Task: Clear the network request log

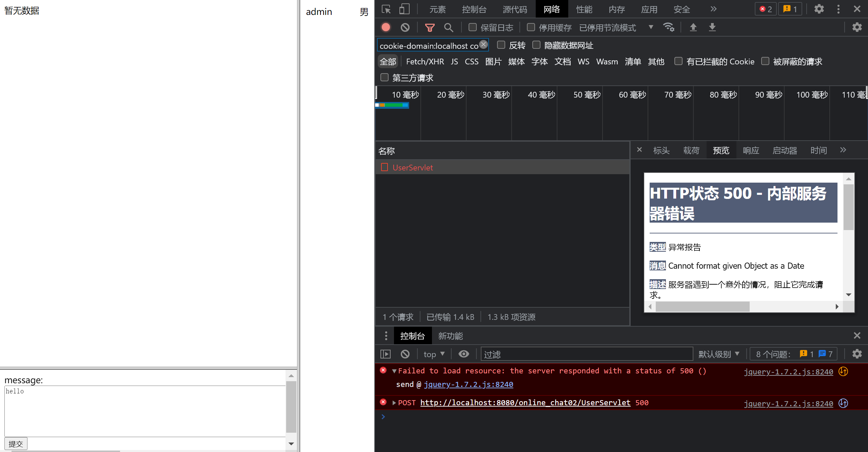Action: (405, 27)
